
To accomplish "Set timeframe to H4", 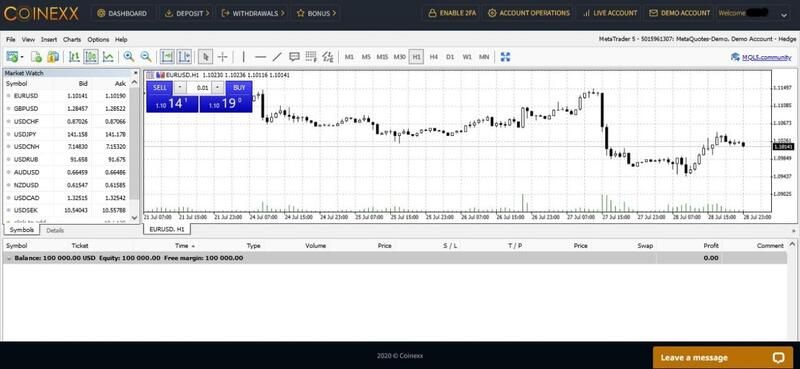I will coord(433,57).
